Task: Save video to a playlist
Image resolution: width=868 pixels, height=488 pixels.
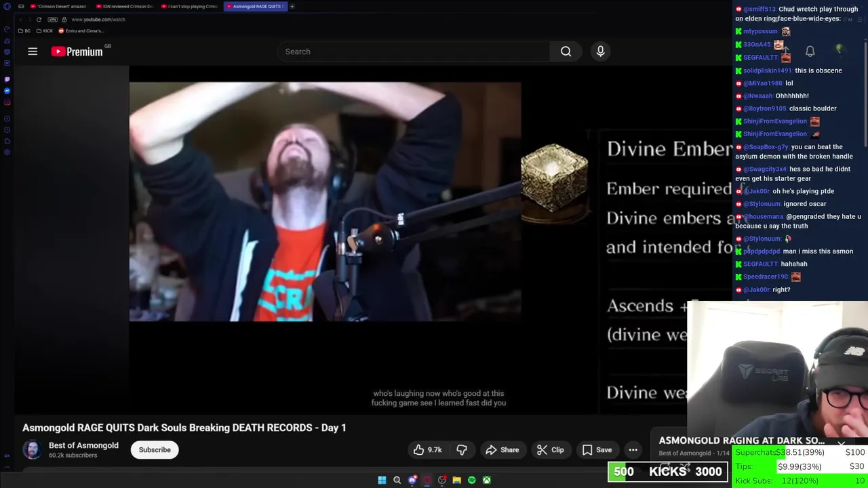Action: [x=597, y=450]
